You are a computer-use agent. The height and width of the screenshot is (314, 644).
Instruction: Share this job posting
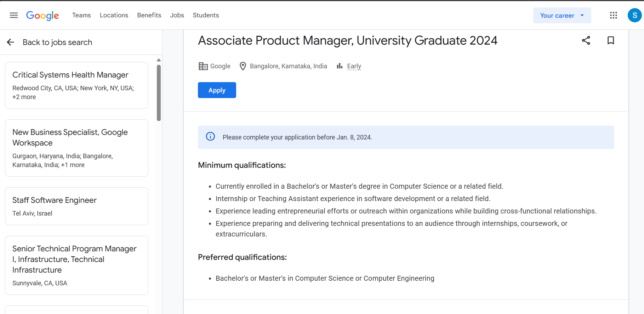[x=586, y=40]
